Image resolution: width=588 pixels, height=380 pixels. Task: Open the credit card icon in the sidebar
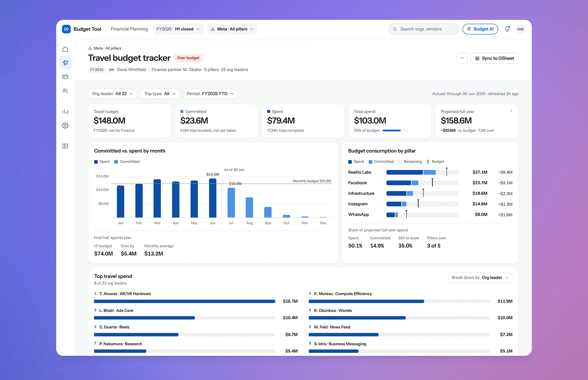65,77
